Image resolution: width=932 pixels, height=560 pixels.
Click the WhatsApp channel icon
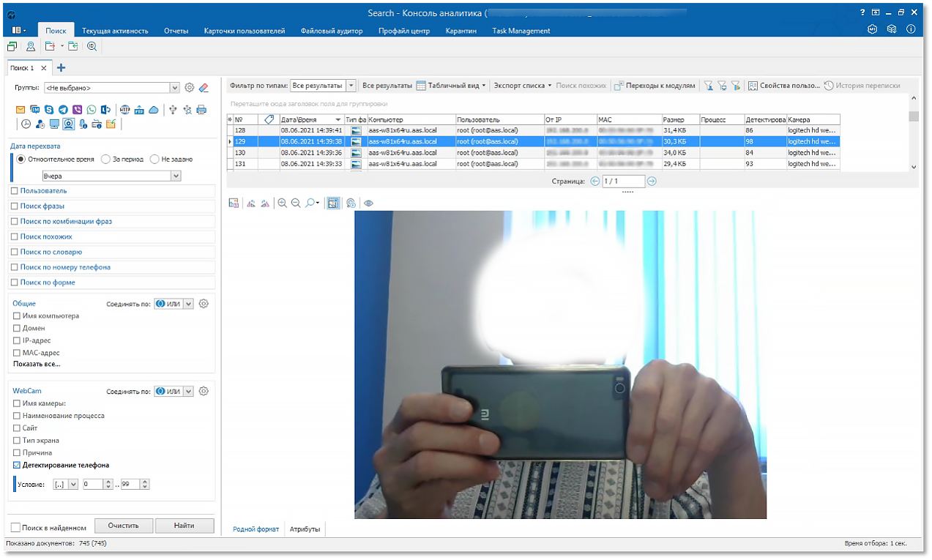[92, 110]
